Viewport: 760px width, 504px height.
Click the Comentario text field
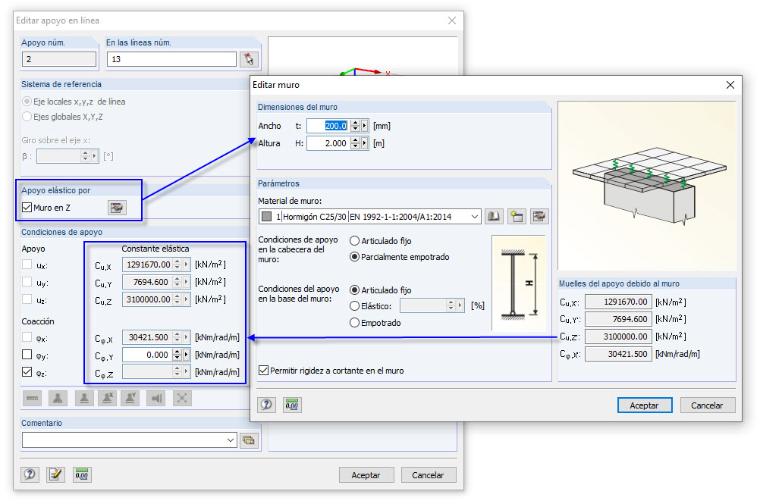123,440
